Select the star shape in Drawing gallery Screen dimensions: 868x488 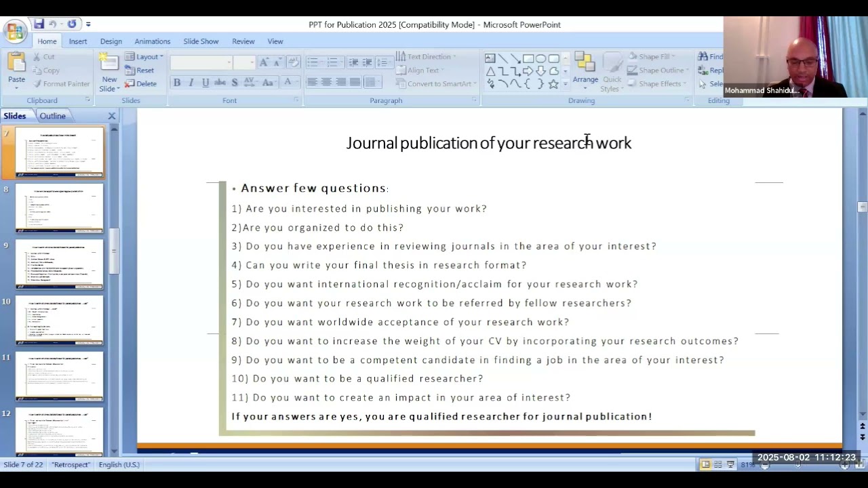pos(553,84)
